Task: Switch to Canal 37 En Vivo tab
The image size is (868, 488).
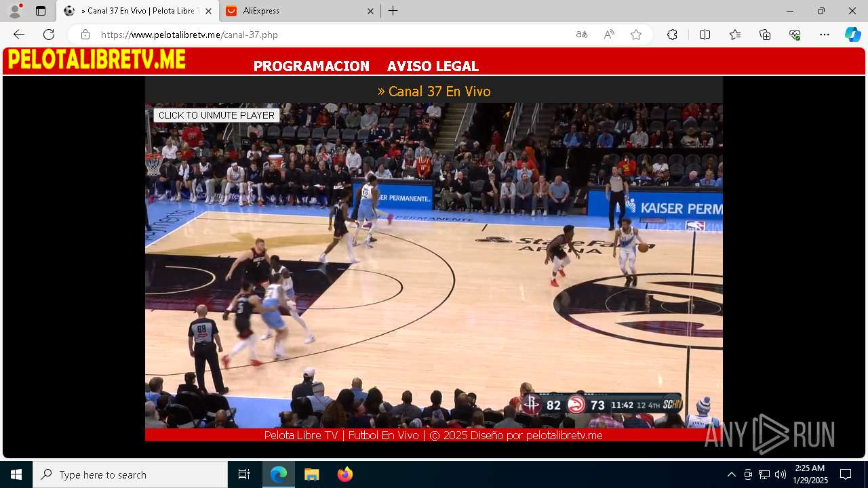Action: 138,11
